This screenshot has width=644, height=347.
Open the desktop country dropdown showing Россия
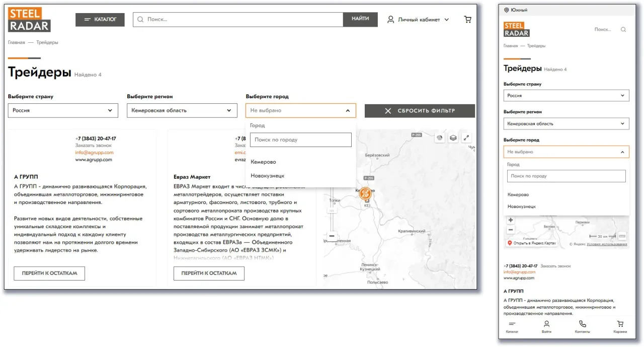click(63, 110)
